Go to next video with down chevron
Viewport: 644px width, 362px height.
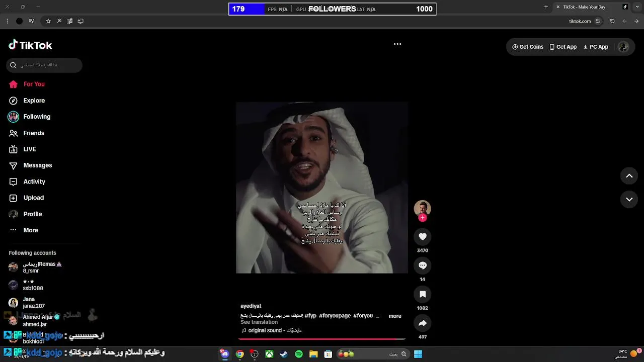[x=629, y=200]
